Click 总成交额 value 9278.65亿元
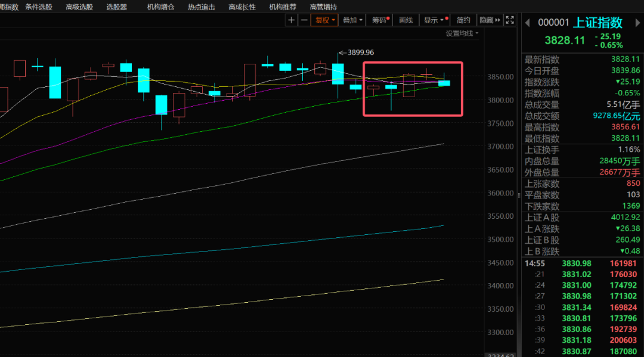The image size is (644, 357). (x=617, y=116)
